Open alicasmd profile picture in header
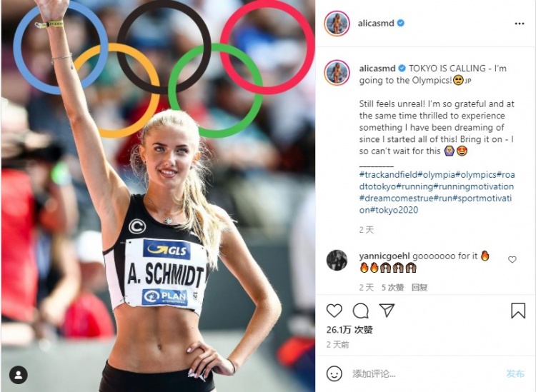Screen dimensions: 536x392 click(x=337, y=24)
